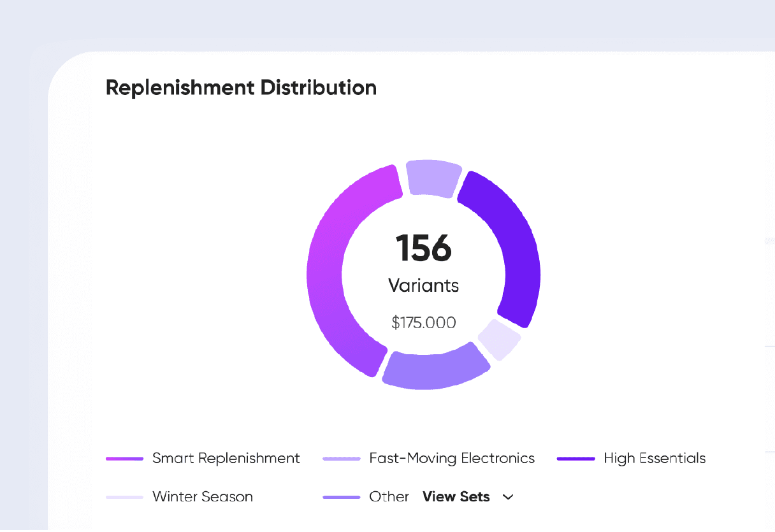Click the Fast-Moving Electronics top segment
The width and height of the screenshot is (775, 532).
pos(434,176)
